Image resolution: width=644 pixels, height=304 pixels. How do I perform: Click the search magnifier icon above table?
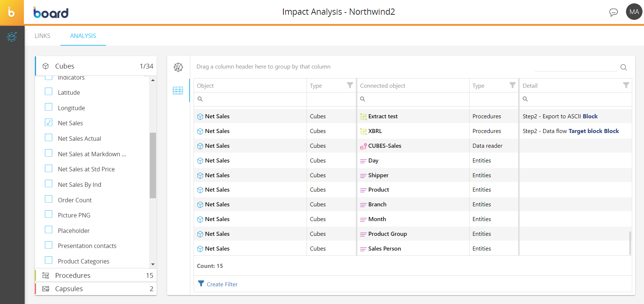click(623, 67)
